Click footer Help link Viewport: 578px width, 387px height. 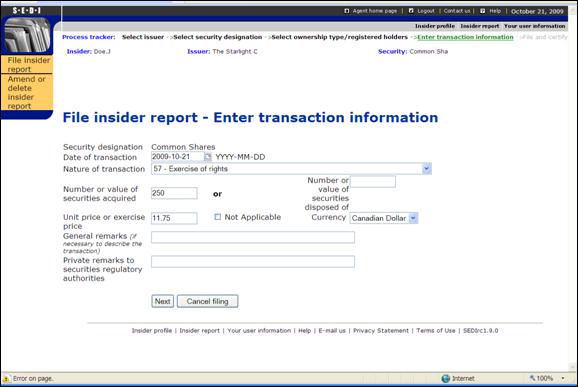(x=304, y=331)
